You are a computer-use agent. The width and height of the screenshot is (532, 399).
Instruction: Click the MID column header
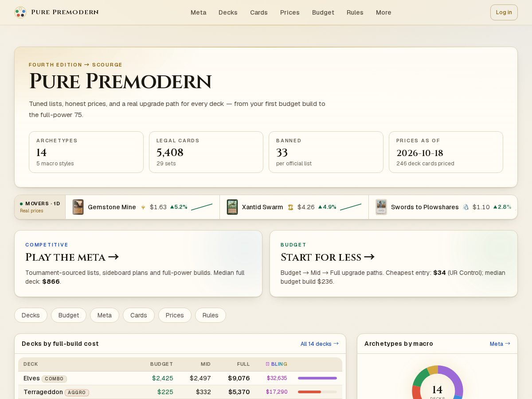click(x=206, y=364)
